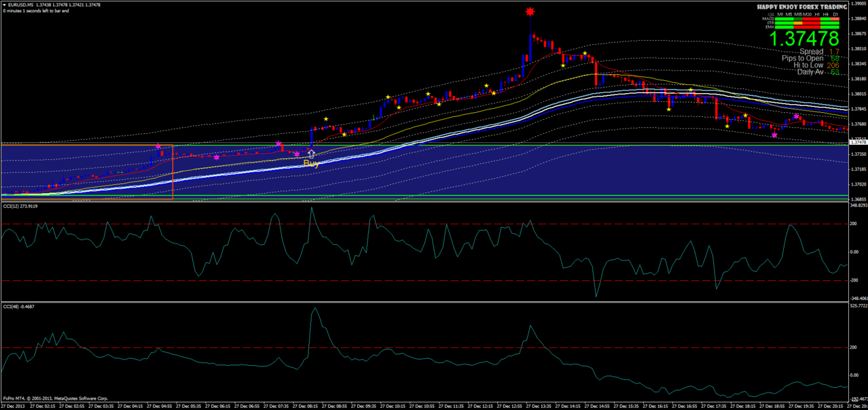Click the CCI(48) -0.4687 indicator label
Screen dimensions: 868x410
(x=20, y=307)
